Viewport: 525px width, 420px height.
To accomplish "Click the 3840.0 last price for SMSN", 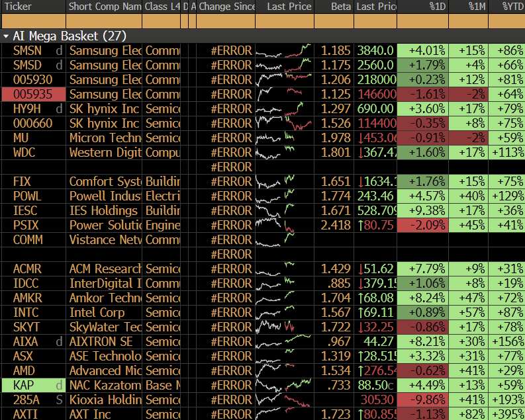I will point(375,51).
